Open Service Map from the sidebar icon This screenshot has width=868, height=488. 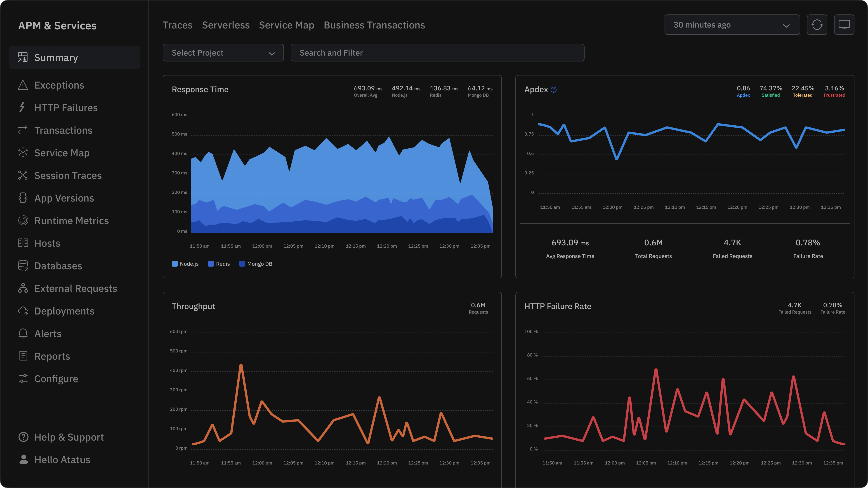click(23, 152)
